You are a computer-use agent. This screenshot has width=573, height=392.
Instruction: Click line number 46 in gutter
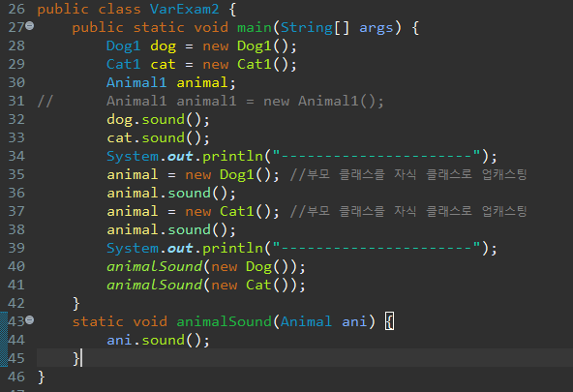(x=16, y=377)
